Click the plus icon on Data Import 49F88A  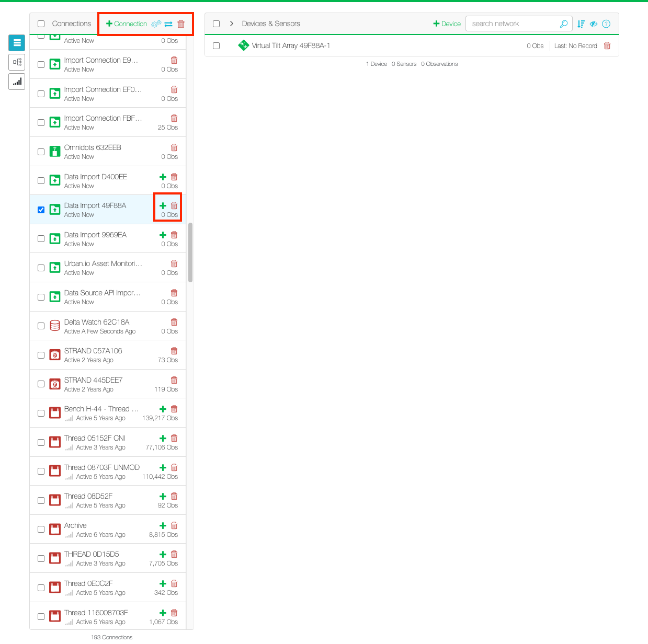(x=163, y=205)
